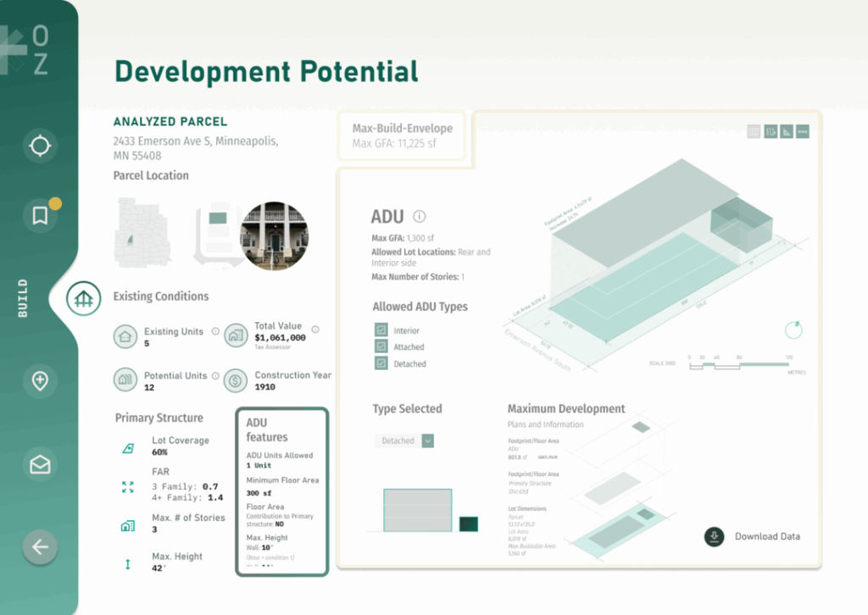Toggle the Interior ADU type checkbox

pos(381,330)
